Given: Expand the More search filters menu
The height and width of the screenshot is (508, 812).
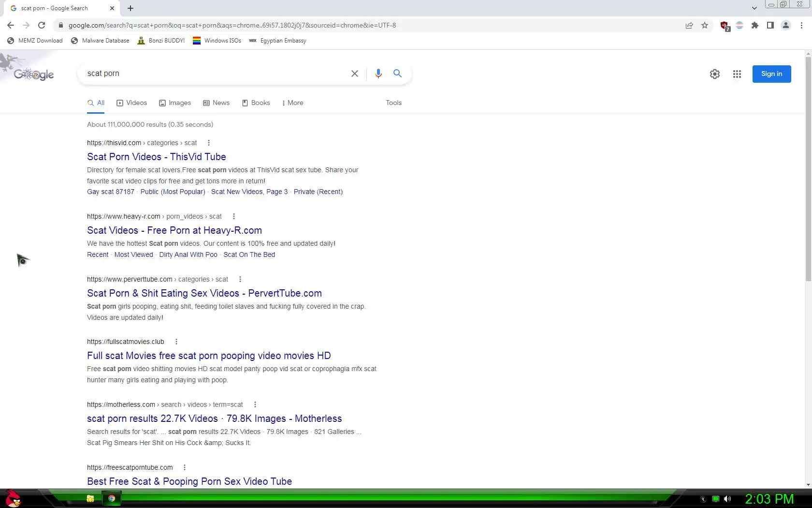Looking at the screenshot, I should (292, 103).
